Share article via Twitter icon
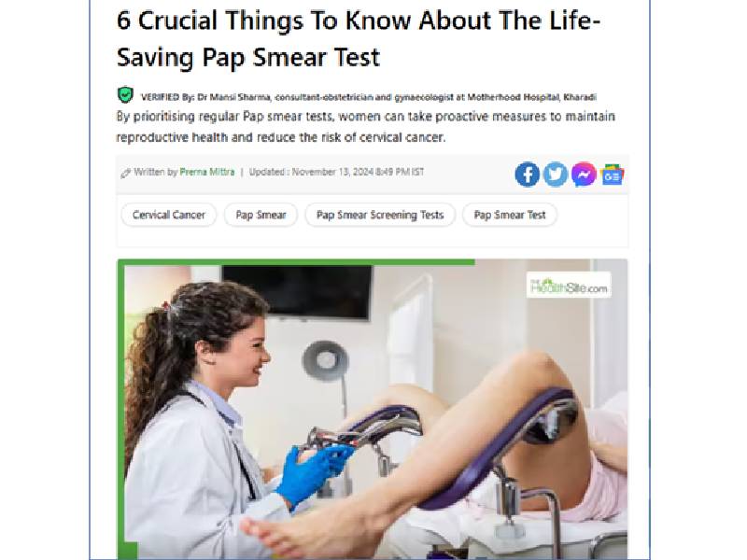Screen dimensions: 747x560 (x=556, y=175)
